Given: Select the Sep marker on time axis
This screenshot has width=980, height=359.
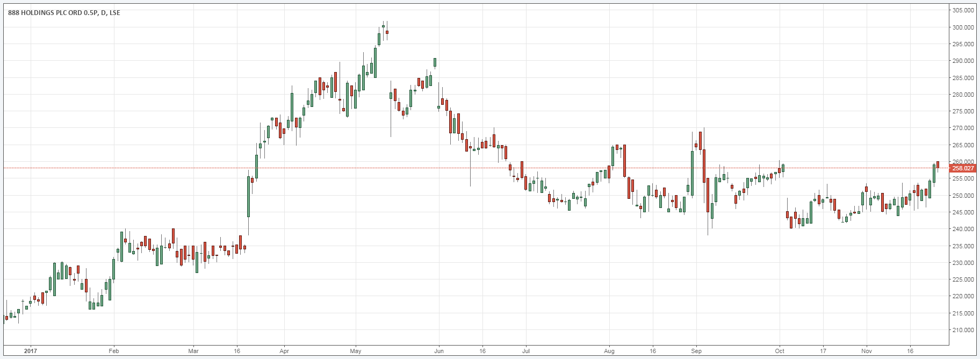Looking at the screenshot, I should coord(696,351).
